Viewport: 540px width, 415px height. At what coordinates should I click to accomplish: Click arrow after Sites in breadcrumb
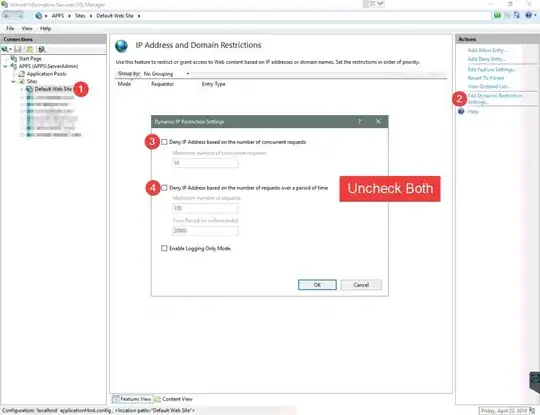[91, 16]
